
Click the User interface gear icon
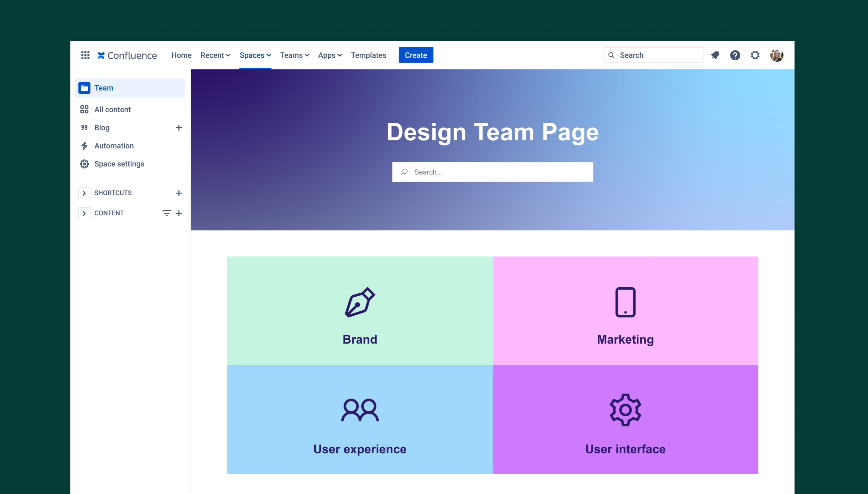(x=625, y=409)
